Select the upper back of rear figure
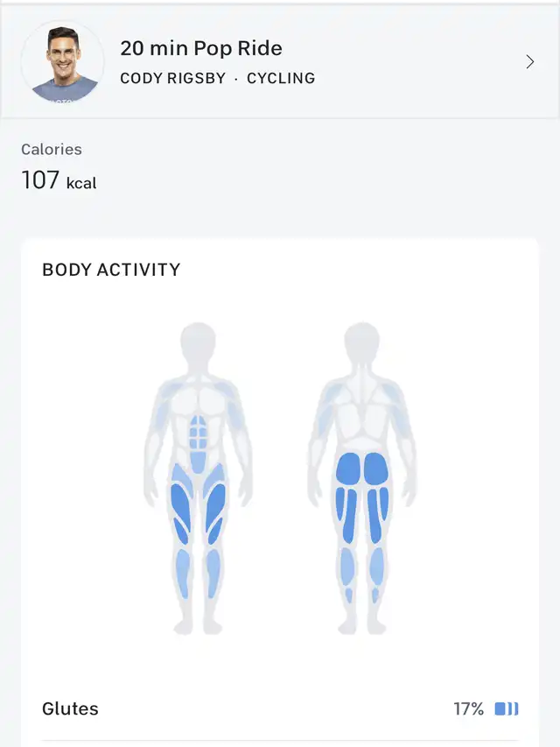This screenshot has width=560, height=747. click(x=362, y=400)
